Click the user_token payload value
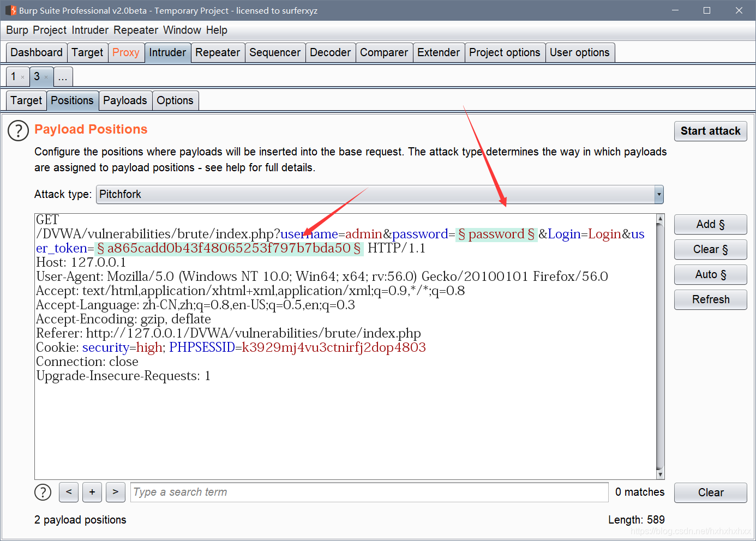Viewport: 756px width, 541px height. (229, 248)
